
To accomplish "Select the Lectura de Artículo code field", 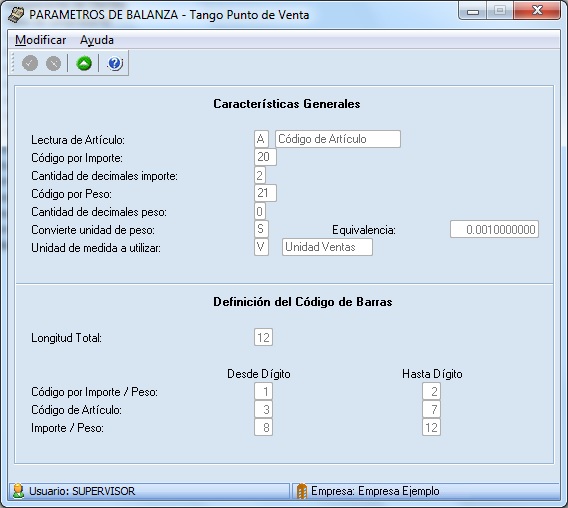I will click(261, 139).
